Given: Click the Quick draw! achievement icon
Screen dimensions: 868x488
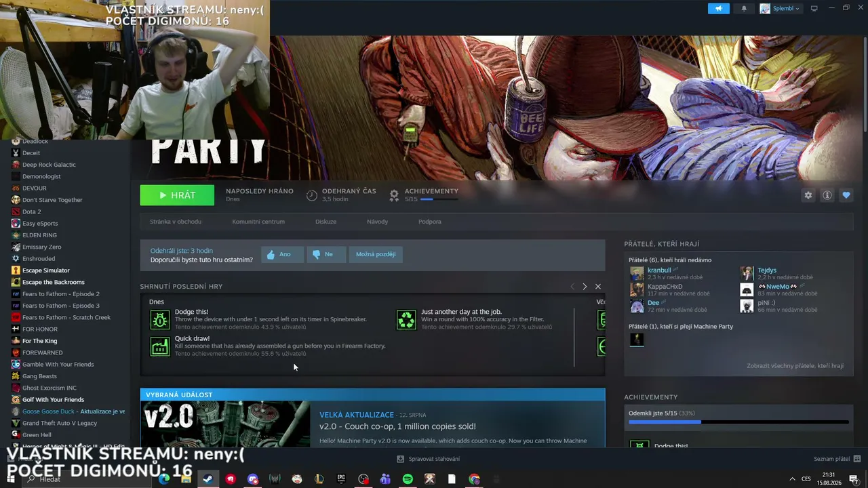Looking at the screenshot, I should click(x=160, y=346).
